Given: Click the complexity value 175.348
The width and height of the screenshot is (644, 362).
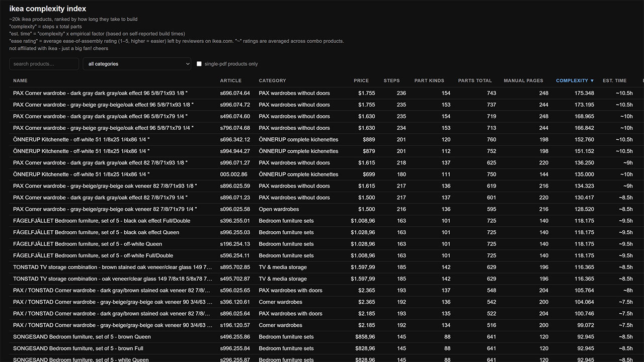Looking at the screenshot, I should click(x=584, y=93).
